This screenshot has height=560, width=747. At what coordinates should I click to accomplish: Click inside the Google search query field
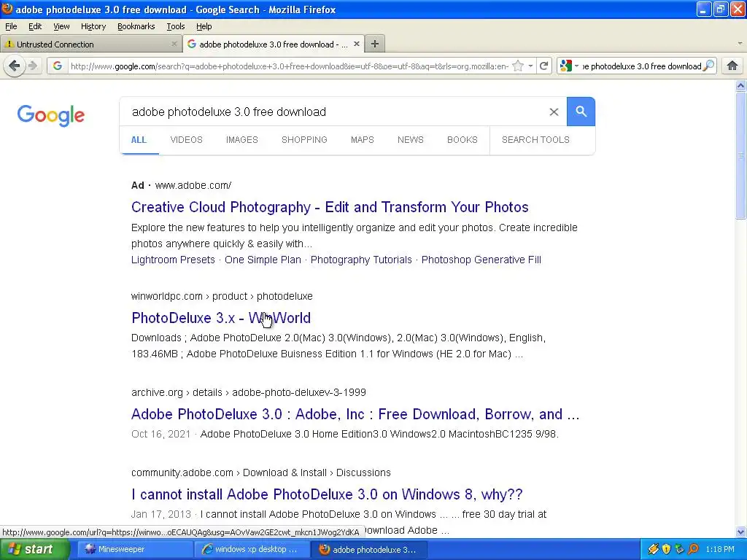pos(333,112)
